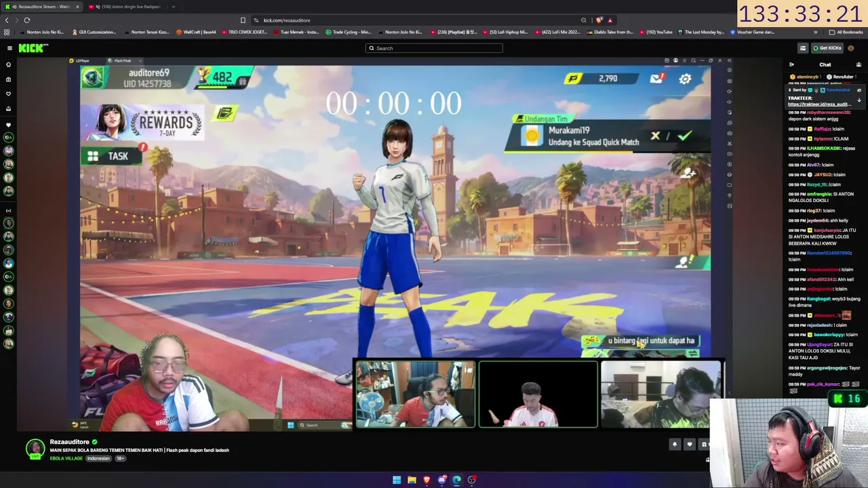Accept the Murakami19 squad invitation checkmark

click(684, 136)
